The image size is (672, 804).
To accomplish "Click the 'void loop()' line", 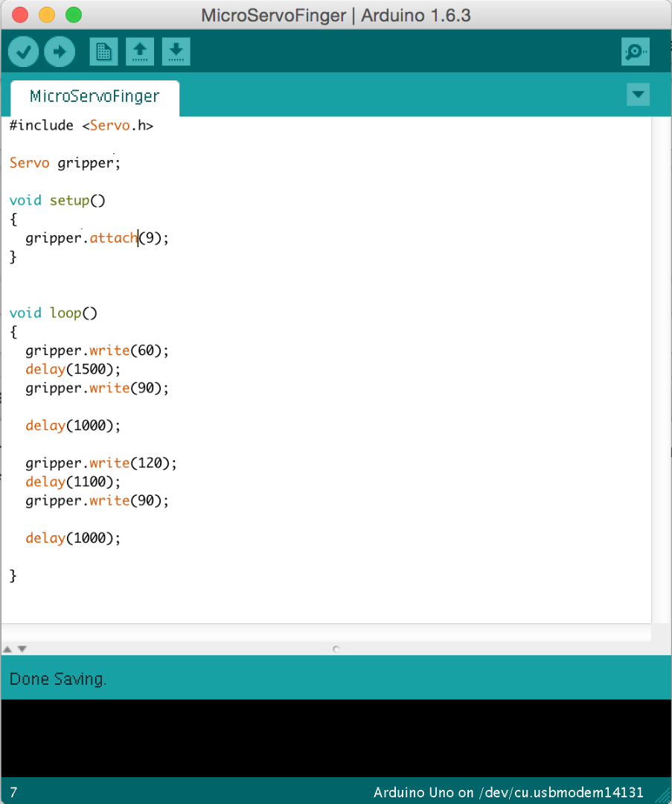I will coord(54,313).
